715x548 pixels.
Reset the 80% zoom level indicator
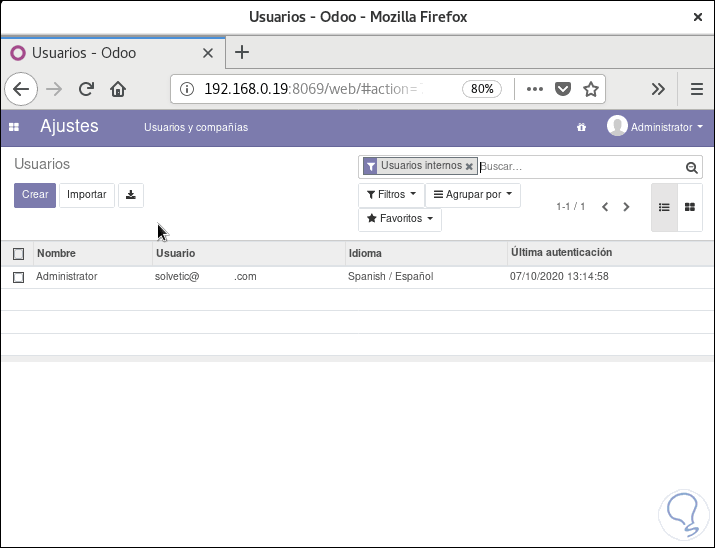coord(482,89)
